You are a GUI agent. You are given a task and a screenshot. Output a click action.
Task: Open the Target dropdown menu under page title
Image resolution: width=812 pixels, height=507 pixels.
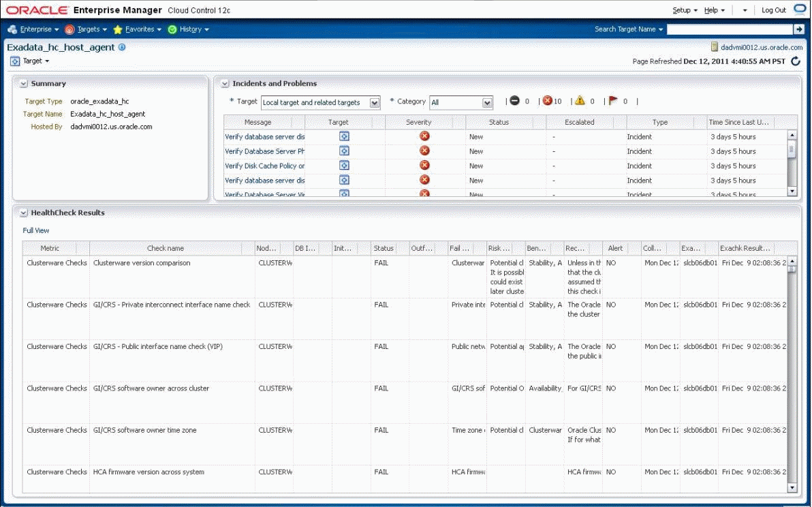pyautogui.click(x=31, y=61)
